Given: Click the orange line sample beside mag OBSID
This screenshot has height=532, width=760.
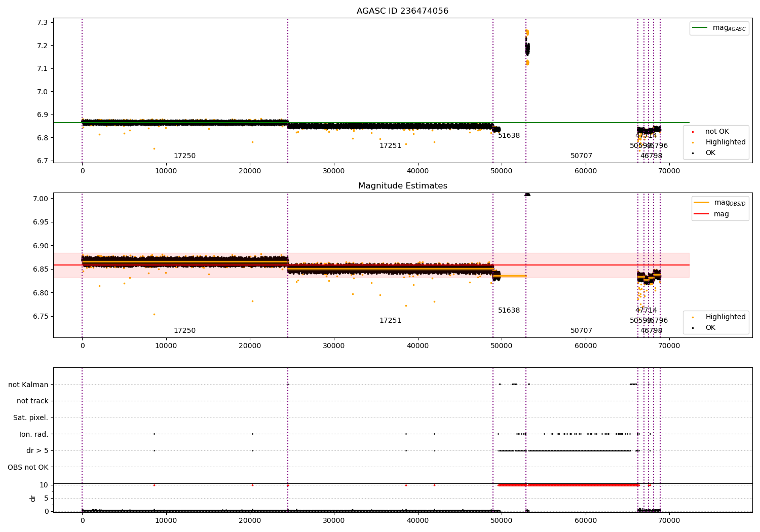Looking at the screenshot, I should [x=701, y=203].
